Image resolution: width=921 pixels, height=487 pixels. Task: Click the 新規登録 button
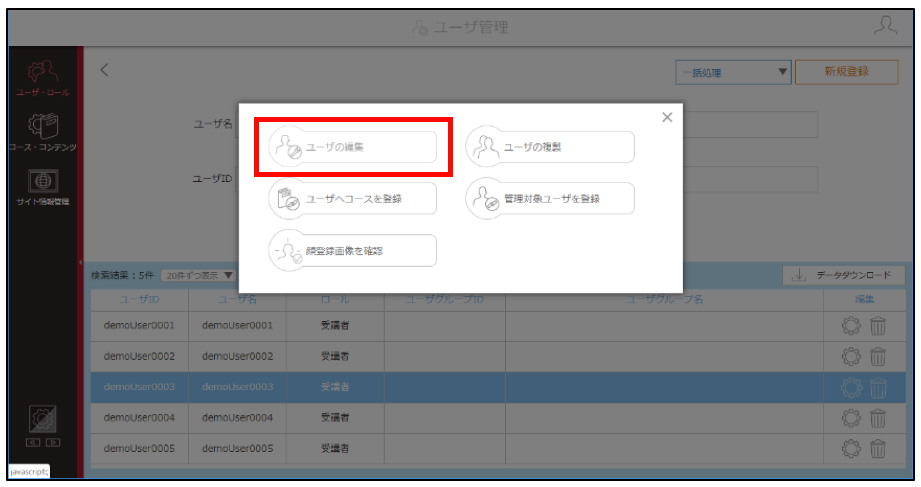click(846, 72)
